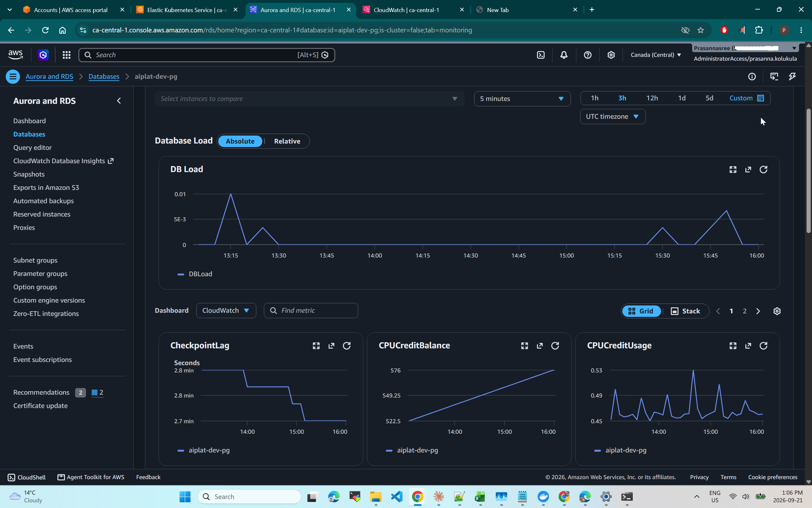The height and width of the screenshot is (508, 812).
Task: Go to next metrics page arrow
Action: [x=758, y=311]
